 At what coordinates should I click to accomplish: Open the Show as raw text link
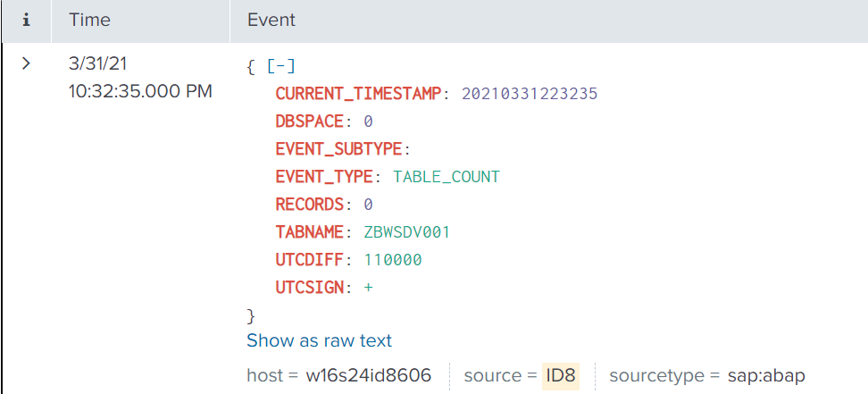pyautogui.click(x=319, y=340)
